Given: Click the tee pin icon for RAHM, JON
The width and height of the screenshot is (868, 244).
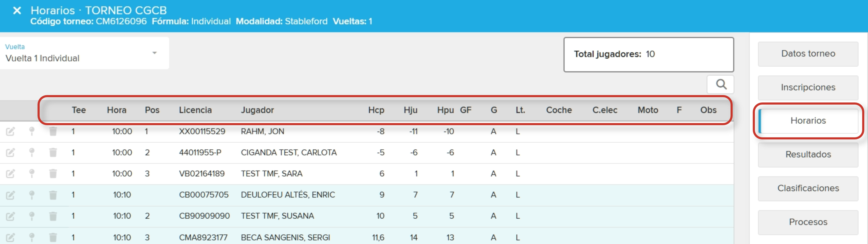Looking at the screenshot, I should (x=32, y=132).
